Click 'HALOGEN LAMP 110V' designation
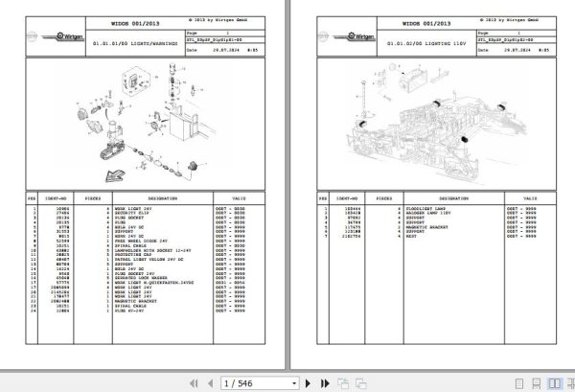The height and width of the screenshot is (392, 575). pyautogui.click(x=428, y=213)
